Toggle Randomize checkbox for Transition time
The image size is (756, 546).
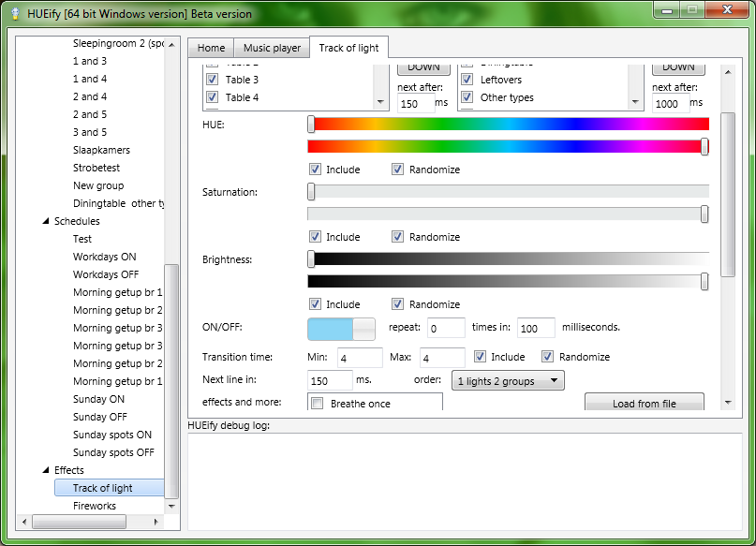coord(547,357)
